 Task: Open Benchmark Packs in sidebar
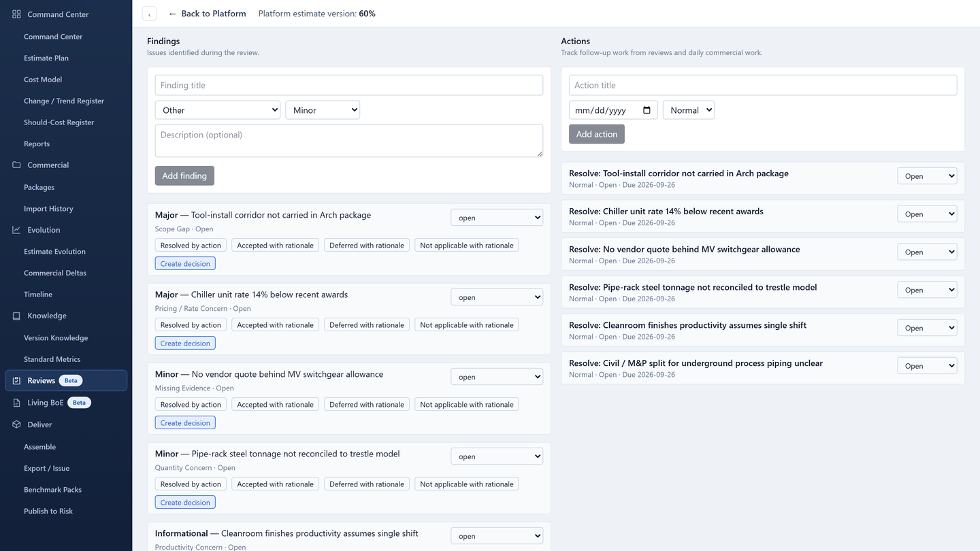(x=53, y=490)
